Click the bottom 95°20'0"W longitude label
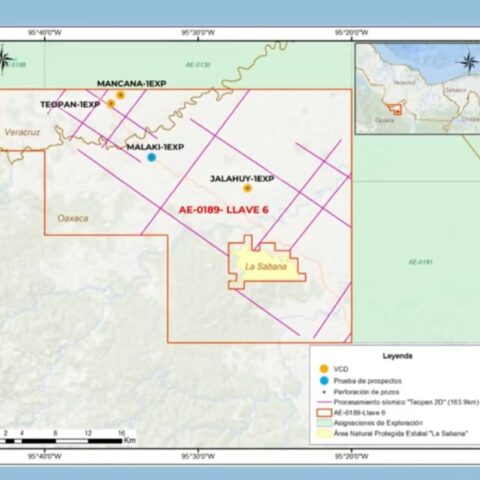Image resolution: width=480 pixels, height=480 pixels. point(352,456)
